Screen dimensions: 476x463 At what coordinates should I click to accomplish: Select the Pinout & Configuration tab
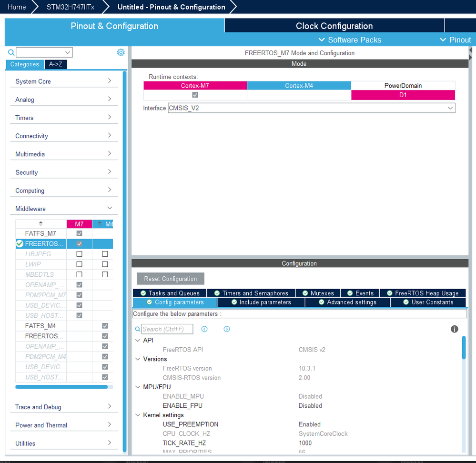click(114, 26)
